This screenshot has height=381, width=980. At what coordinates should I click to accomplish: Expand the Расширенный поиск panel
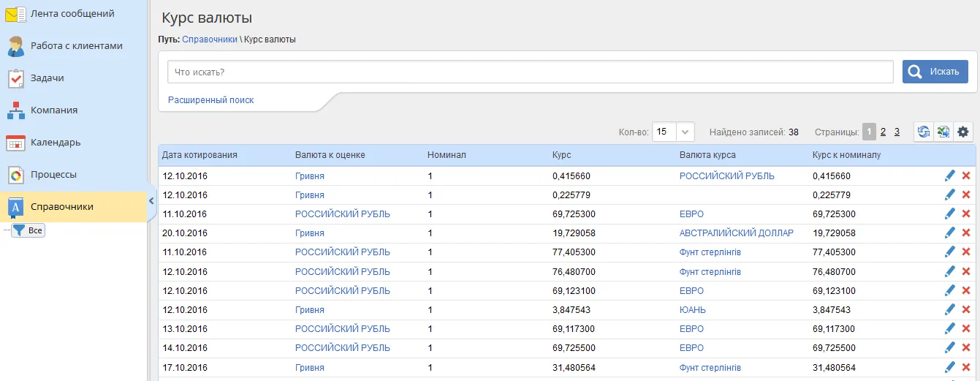(210, 100)
